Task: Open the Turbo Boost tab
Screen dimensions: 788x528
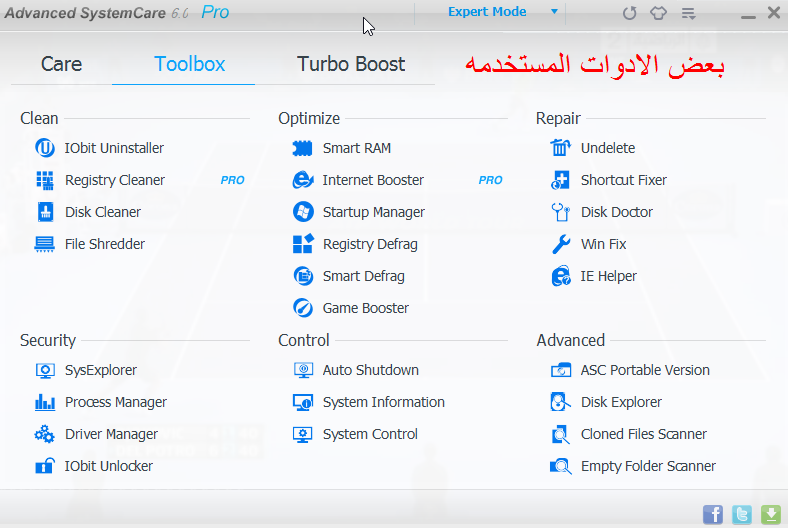Action: point(351,64)
